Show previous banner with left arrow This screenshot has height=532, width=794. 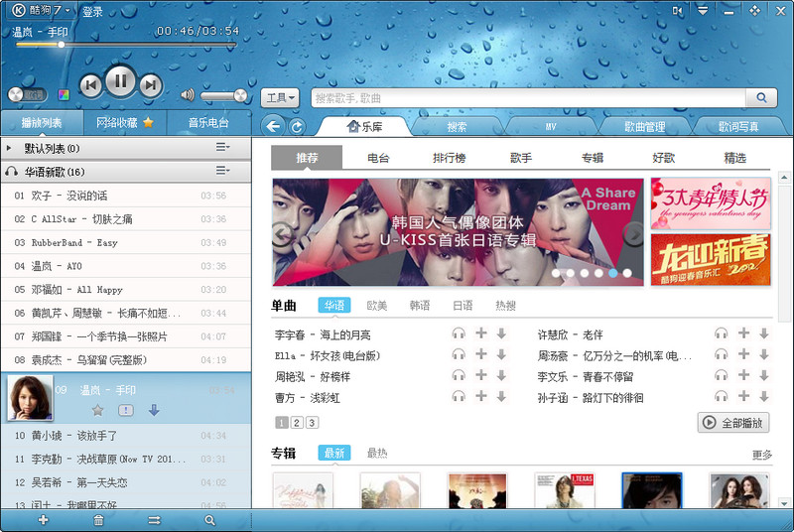point(283,234)
